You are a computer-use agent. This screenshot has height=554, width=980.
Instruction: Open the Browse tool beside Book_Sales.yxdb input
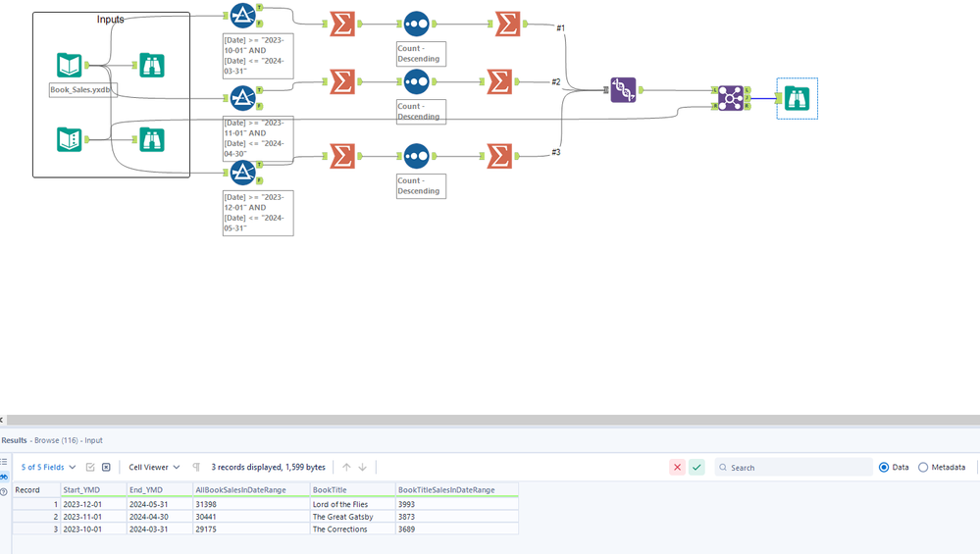(152, 66)
